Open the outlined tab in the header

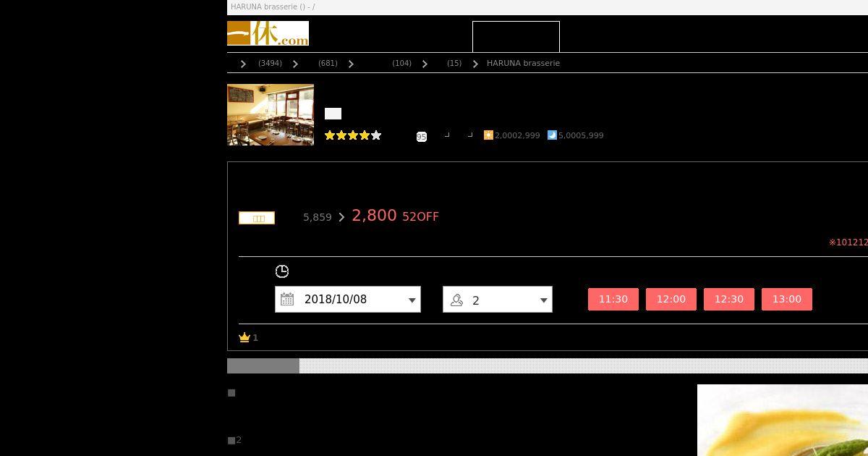pos(516,37)
